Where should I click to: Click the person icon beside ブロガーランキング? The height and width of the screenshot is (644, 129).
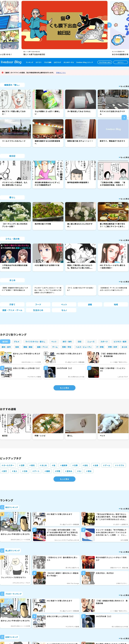coord(2,594)
